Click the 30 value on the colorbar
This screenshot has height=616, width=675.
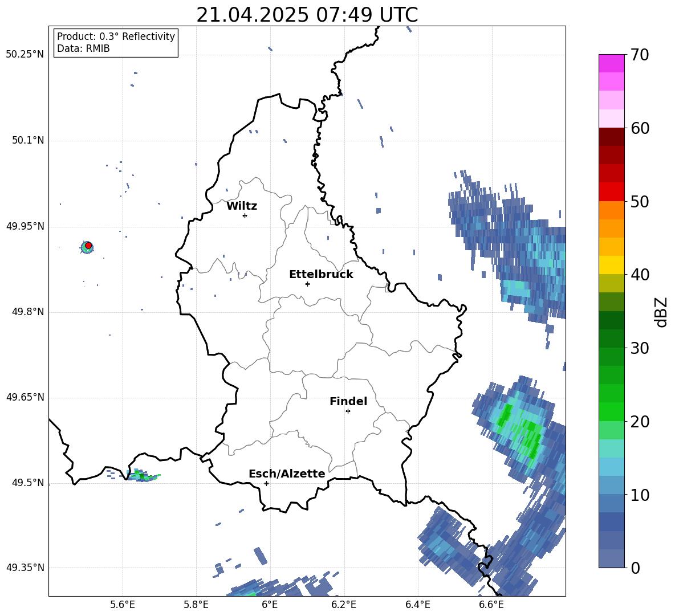(640, 348)
